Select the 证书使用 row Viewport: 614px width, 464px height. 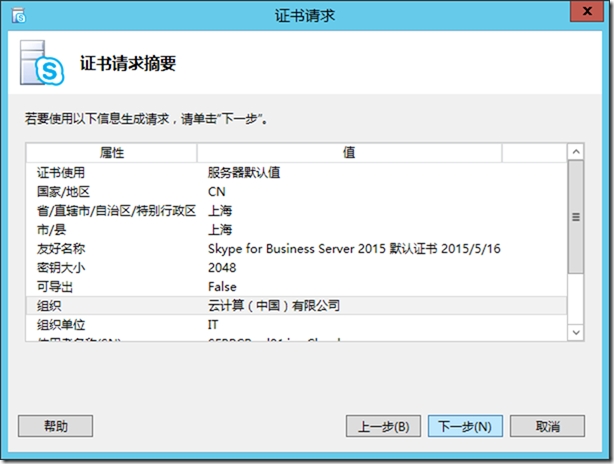tap(296, 172)
